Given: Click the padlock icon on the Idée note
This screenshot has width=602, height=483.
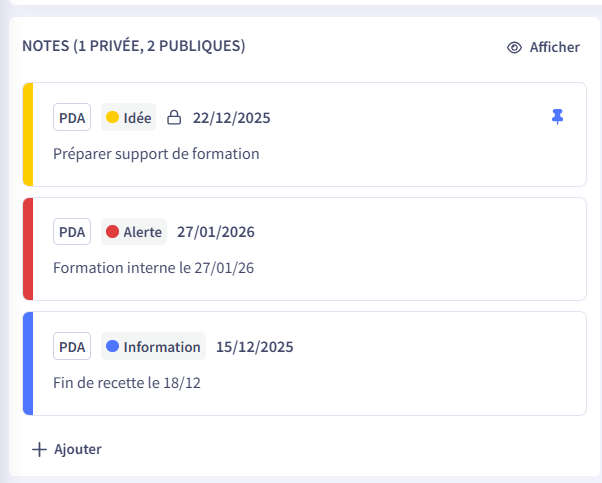Looking at the screenshot, I should pyautogui.click(x=174, y=118).
